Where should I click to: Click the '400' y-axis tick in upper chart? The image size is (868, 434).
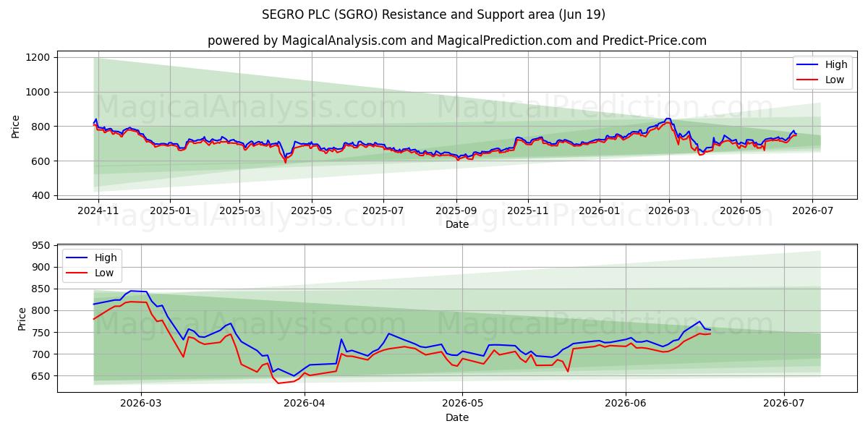tap(41, 195)
